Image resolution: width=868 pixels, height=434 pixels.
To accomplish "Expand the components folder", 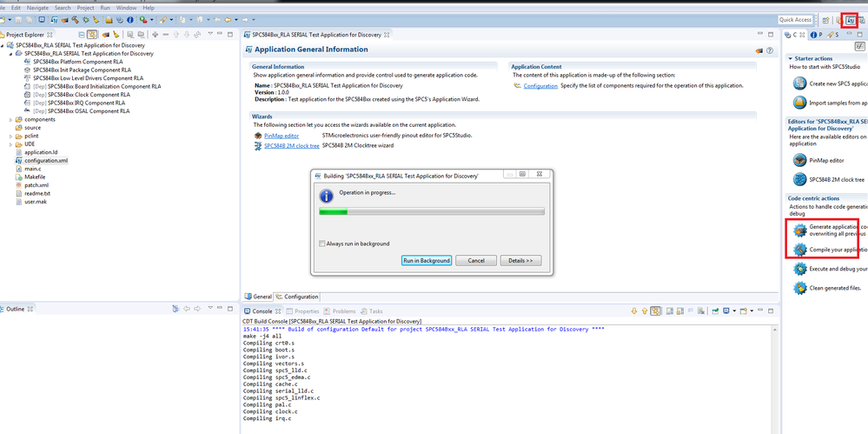I will 11,120.
